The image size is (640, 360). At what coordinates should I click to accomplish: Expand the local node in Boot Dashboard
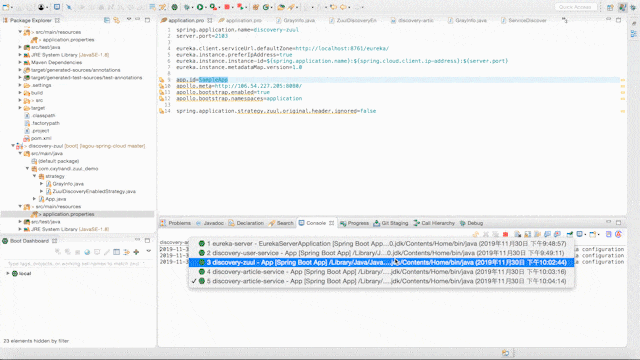[x=8, y=273]
